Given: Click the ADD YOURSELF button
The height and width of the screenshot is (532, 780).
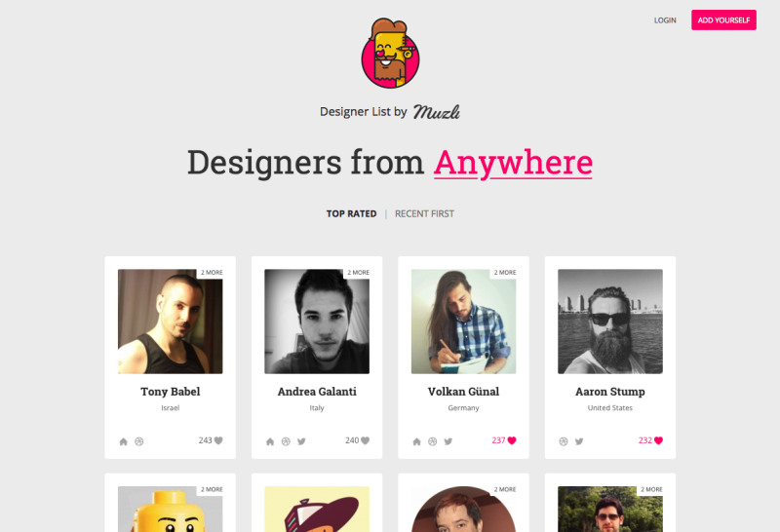Looking at the screenshot, I should [723, 19].
